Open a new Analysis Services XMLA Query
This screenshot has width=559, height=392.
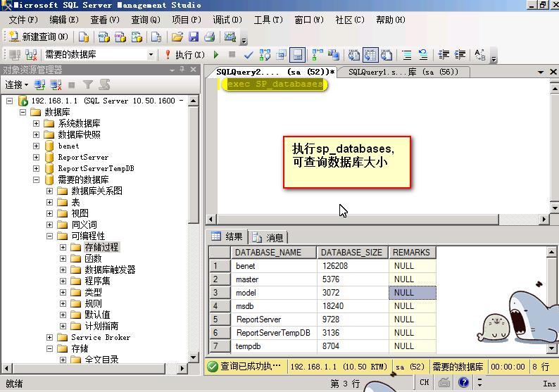[137, 37]
